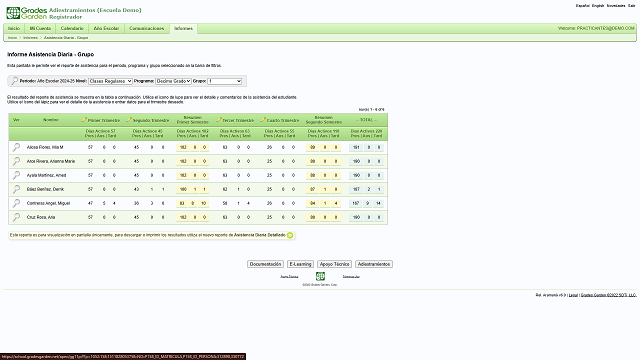Open the Mi Cuenta tab
This screenshot has height=360, width=640.
coord(40,28)
